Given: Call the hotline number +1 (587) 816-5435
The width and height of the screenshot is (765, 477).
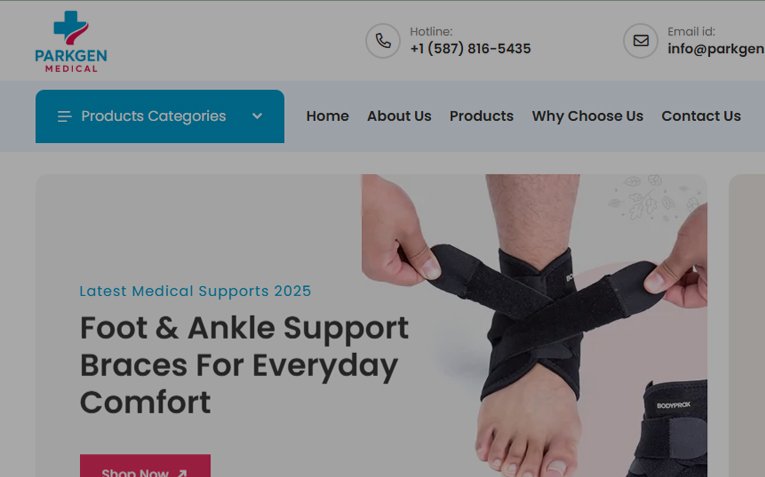Looking at the screenshot, I should click(x=470, y=49).
